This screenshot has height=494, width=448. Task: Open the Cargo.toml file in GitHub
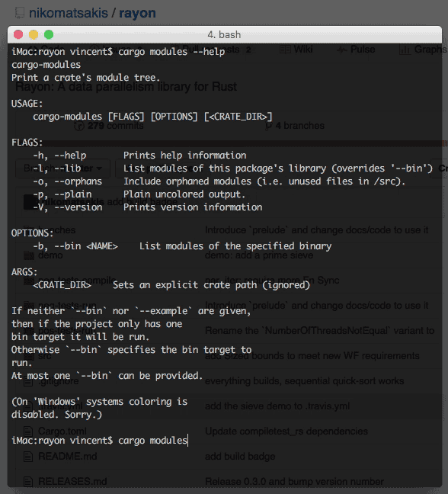(62, 431)
